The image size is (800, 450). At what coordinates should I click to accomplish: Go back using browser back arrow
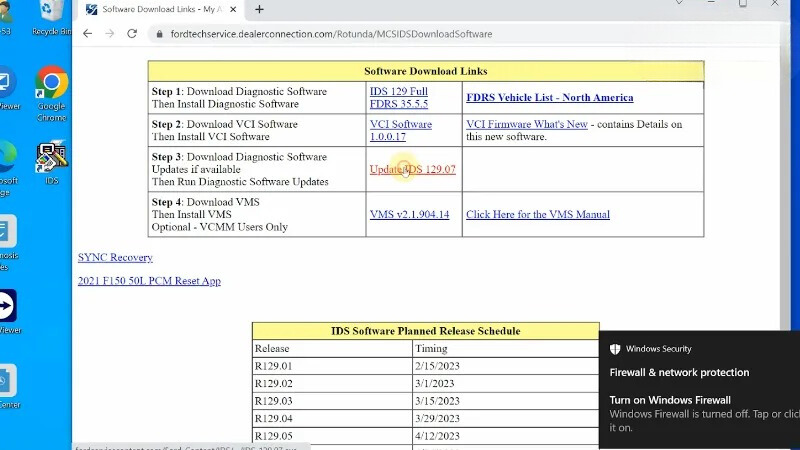87,34
